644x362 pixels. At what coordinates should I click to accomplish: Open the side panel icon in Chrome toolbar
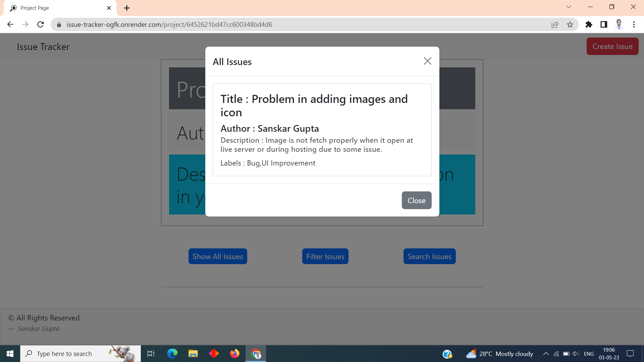tap(604, 24)
